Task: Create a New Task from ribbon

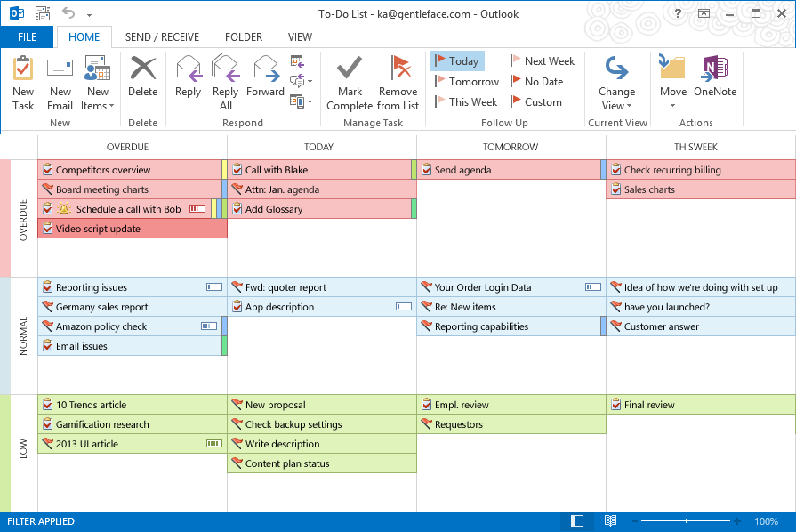Action: [23, 84]
